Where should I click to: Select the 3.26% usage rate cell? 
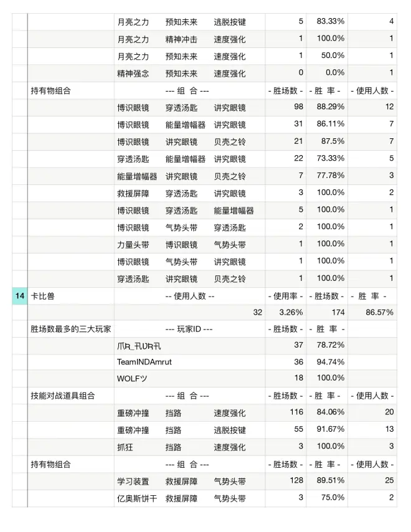pyautogui.click(x=285, y=312)
